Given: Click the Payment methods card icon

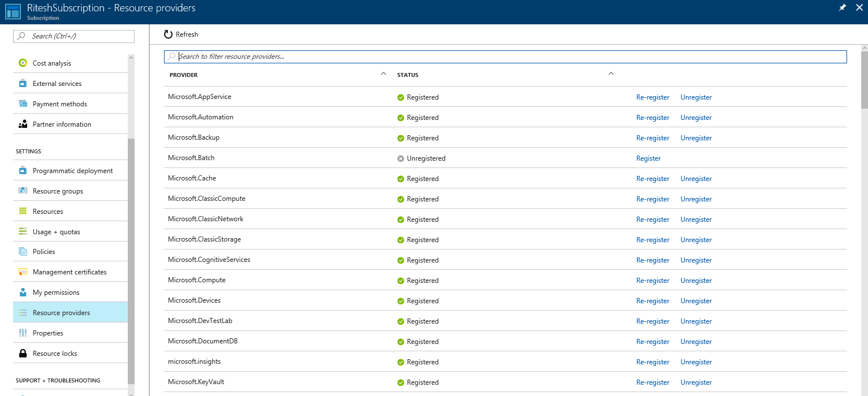Looking at the screenshot, I should 23,104.
